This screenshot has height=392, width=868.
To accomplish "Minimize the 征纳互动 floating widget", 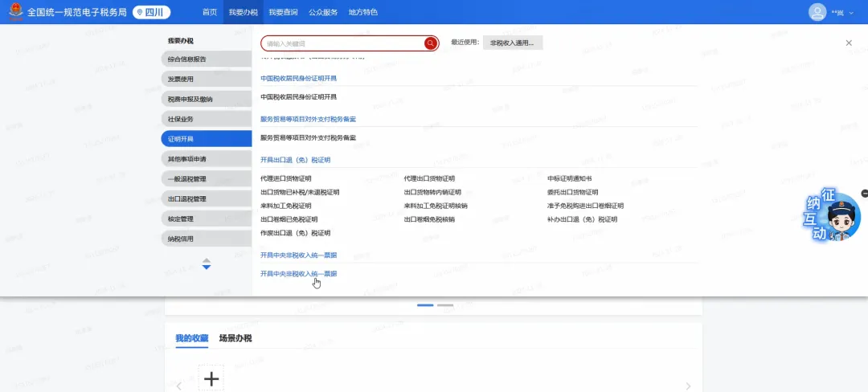I will tap(864, 194).
